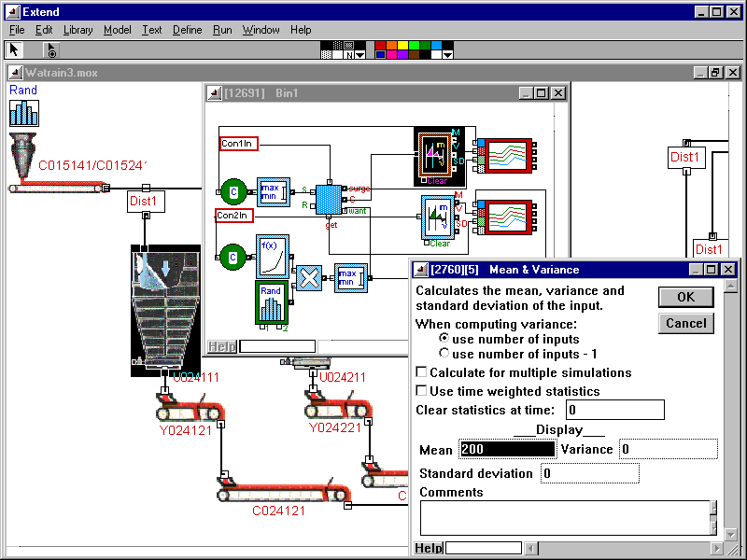Select the Con1In connector in Bin1
Viewport: 747px width, 560px height.
tap(239, 144)
